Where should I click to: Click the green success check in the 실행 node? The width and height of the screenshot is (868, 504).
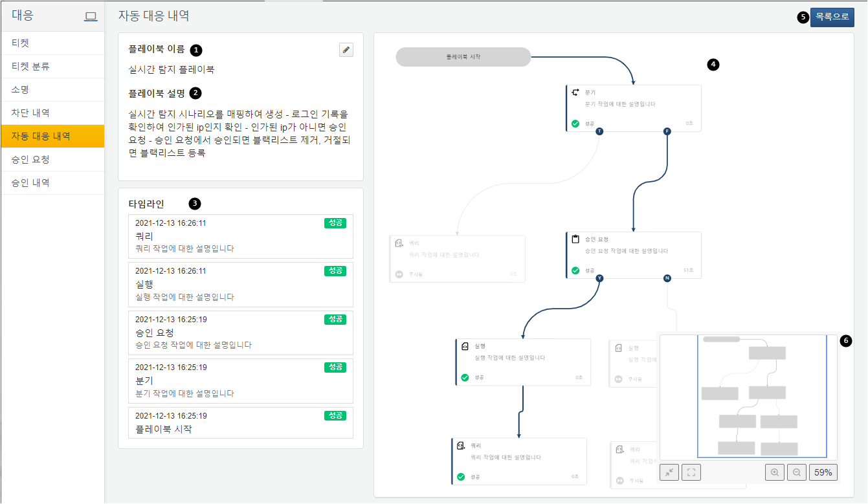click(x=465, y=377)
